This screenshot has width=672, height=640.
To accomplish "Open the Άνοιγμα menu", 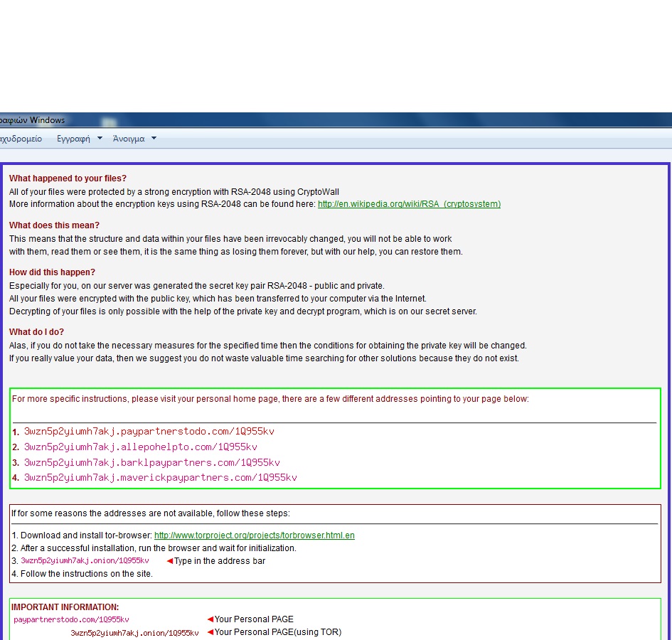I will pos(129,139).
